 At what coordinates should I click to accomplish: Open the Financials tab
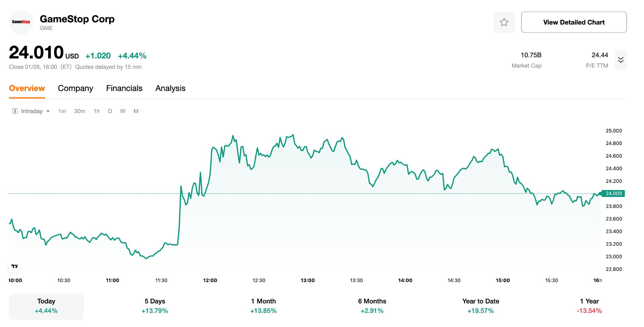(x=124, y=88)
